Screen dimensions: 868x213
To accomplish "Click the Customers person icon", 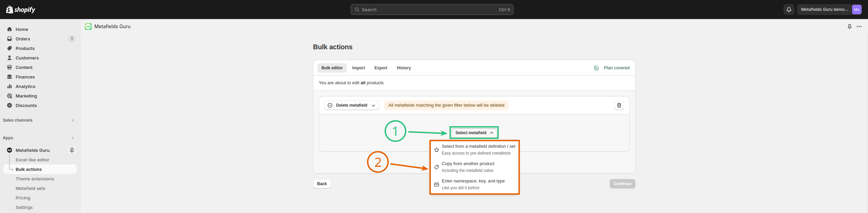I will (x=10, y=58).
